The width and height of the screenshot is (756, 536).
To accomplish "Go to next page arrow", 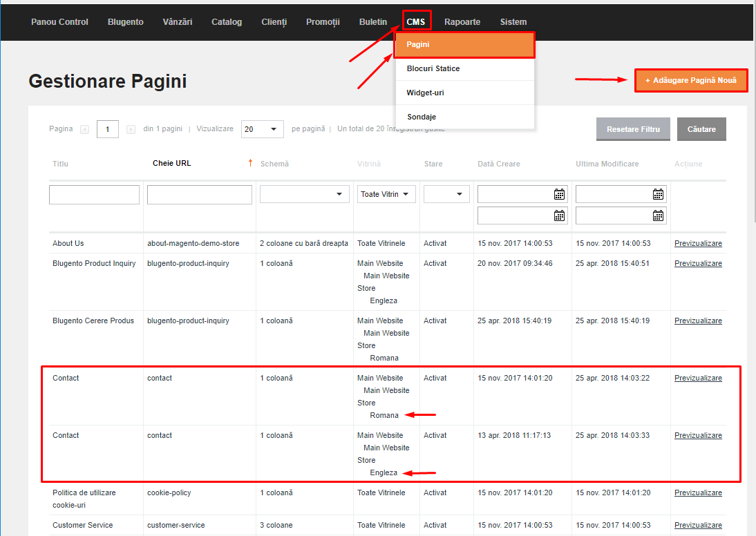I will tap(131, 129).
